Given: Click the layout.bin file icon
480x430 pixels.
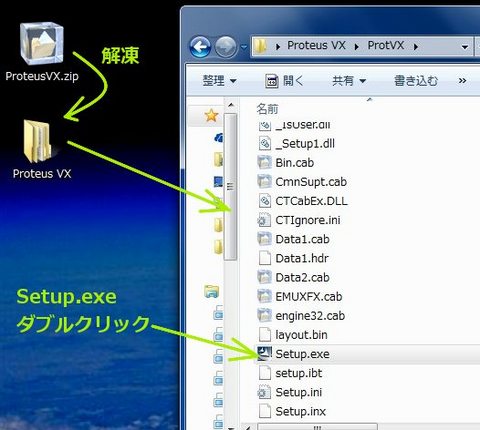Looking at the screenshot, I should click(x=265, y=335).
